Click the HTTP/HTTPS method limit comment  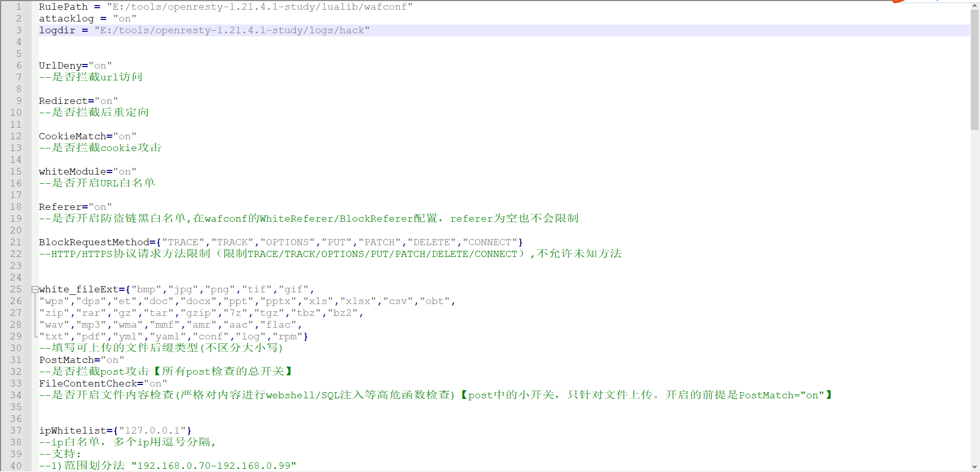(x=330, y=254)
